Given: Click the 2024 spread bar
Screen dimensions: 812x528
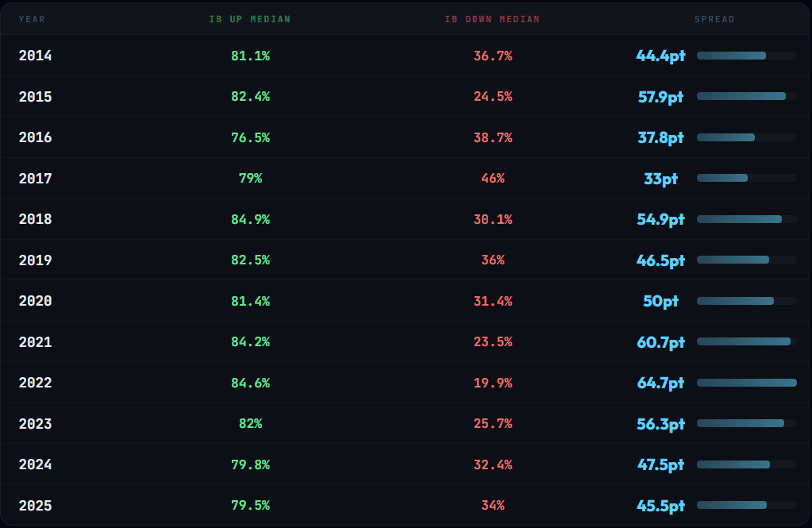Looking at the screenshot, I should (746, 464).
